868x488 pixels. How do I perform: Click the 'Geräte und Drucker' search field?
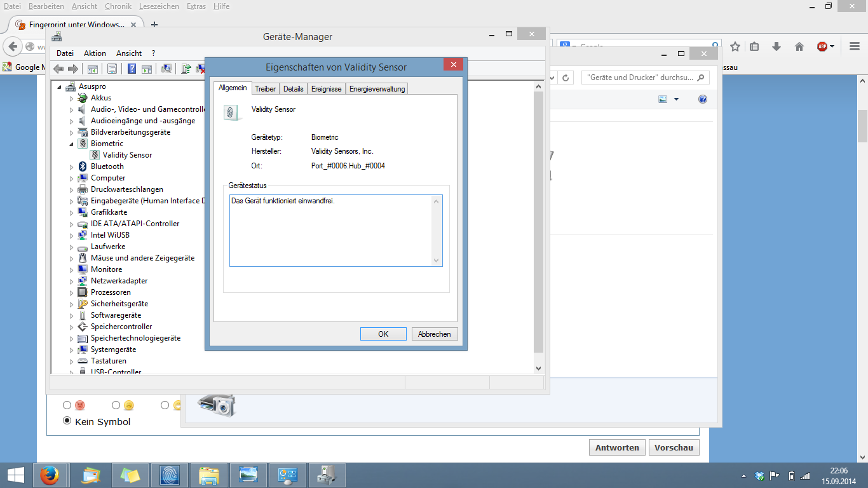(x=646, y=78)
